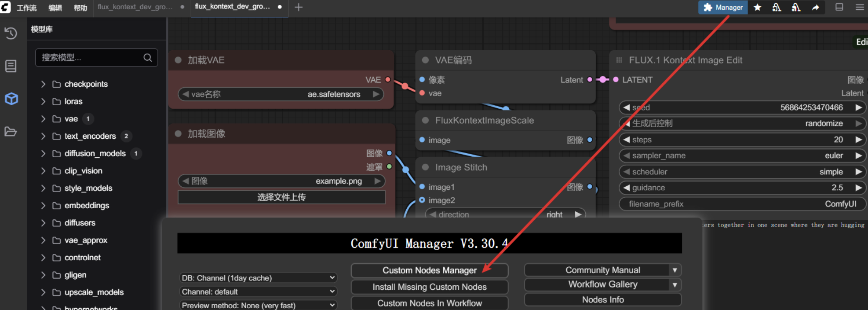Screen dimensions: 868x310
Task: Open the hamburger menu icon at top right
Action: coord(860,7)
